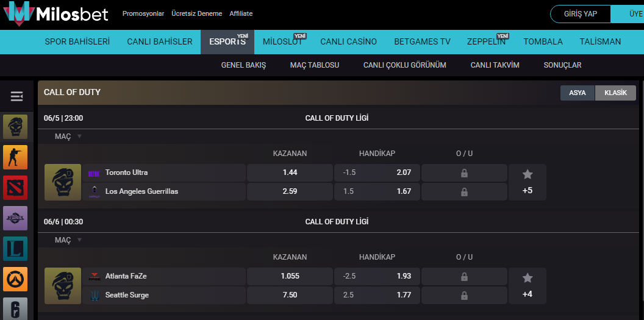The width and height of the screenshot is (644, 320).
Task: Toggle the sidebar hamburger menu
Action: pos(17,96)
